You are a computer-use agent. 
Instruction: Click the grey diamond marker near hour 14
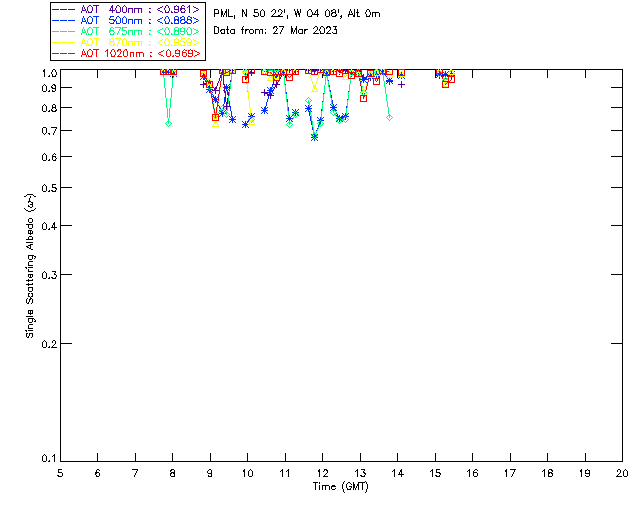tap(389, 118)
